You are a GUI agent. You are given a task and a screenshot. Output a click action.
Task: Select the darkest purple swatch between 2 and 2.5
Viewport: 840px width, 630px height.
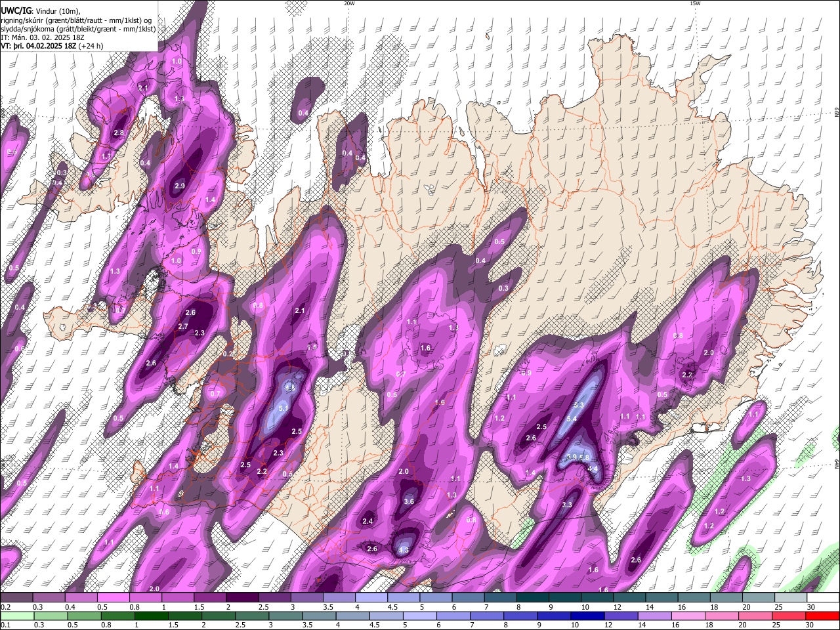point(243,597)
